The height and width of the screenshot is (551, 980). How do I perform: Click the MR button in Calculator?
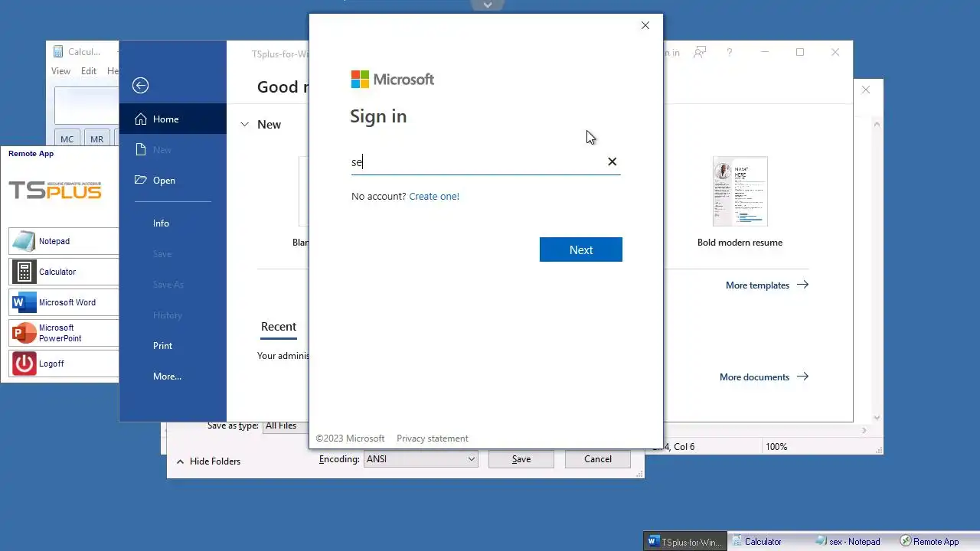[96, 139]
